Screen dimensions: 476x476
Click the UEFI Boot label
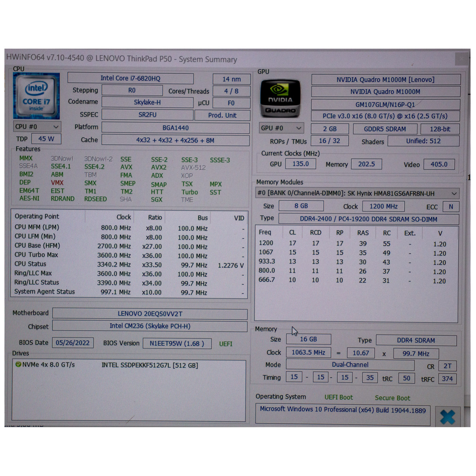pos(339,397)
